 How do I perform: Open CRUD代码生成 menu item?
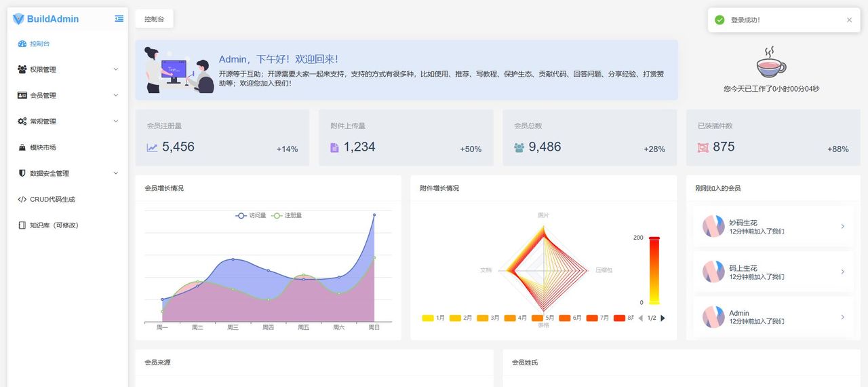pyautogui.click(x=67, y=199)
